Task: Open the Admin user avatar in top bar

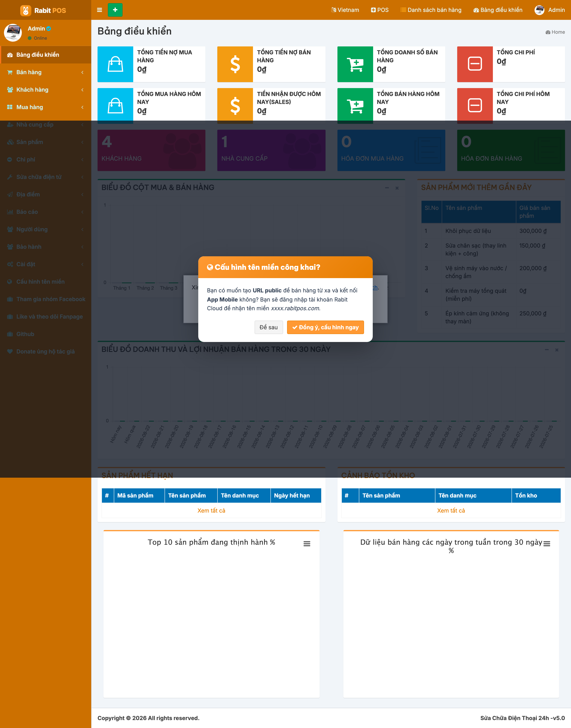Action: (x=539, y=10)
